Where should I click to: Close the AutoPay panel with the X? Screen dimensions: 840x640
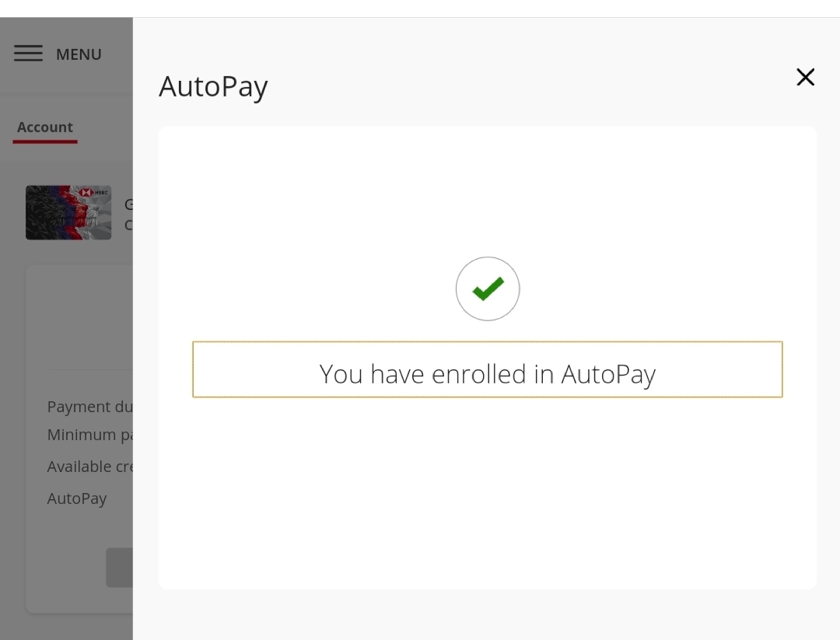click(x=805, y=77)
